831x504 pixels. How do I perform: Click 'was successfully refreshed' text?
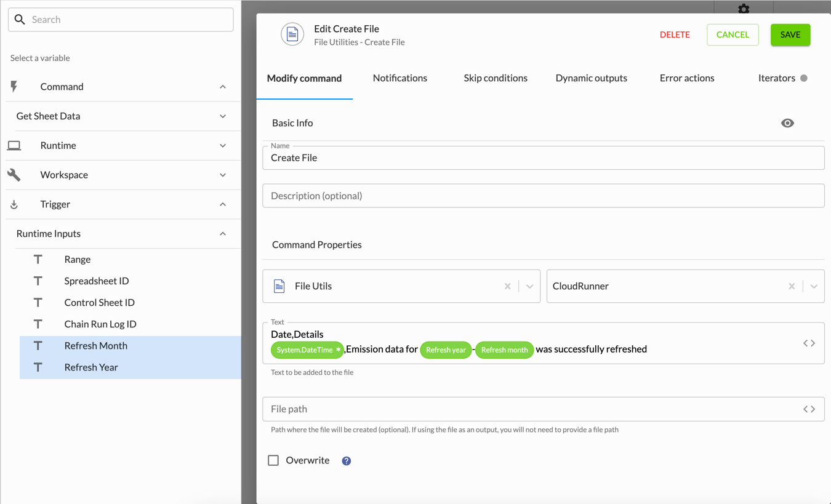tap(591, 349)
